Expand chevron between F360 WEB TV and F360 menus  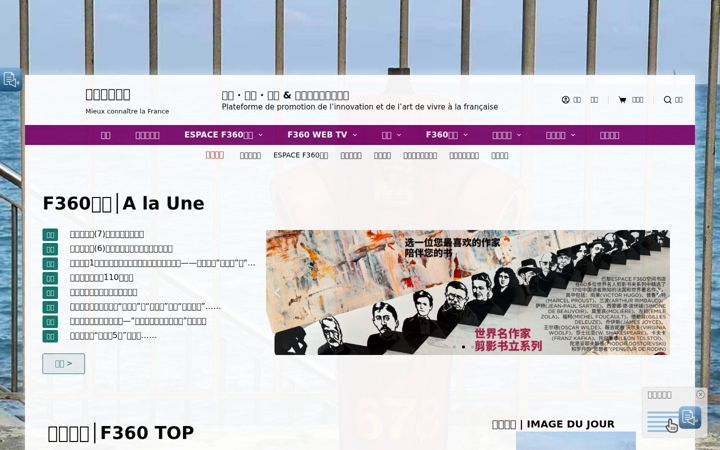pos(399,135)
